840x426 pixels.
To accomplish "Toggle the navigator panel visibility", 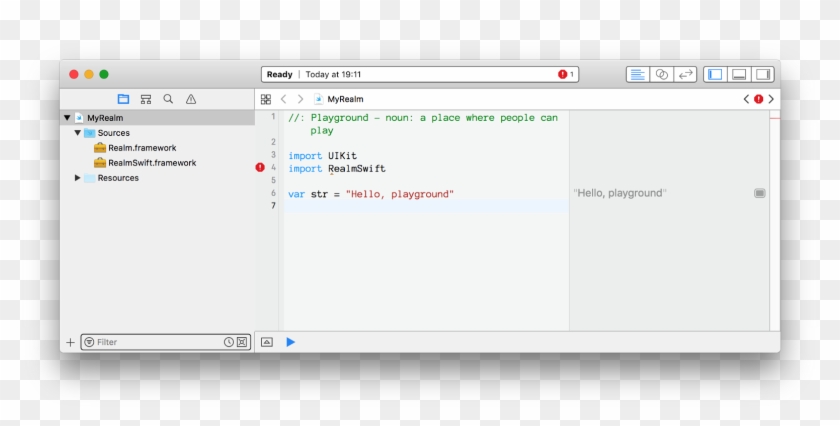I will point(714,74).
